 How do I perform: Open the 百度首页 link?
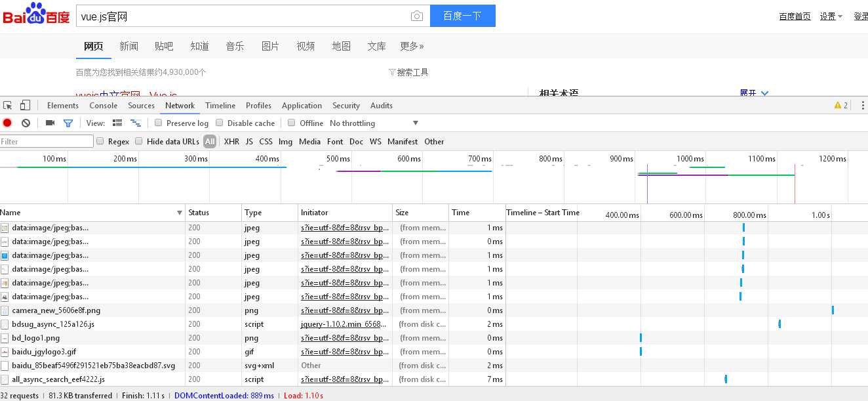tap(795, 16)
